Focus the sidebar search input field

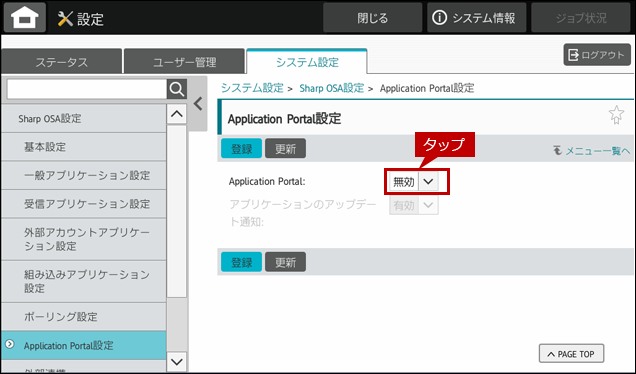click(x=87, y=89)
